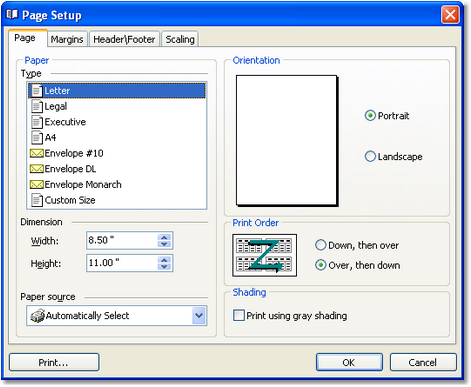Select Custom Size in the list
This screenshot has height=387, width=471.
tap(117, 200)
